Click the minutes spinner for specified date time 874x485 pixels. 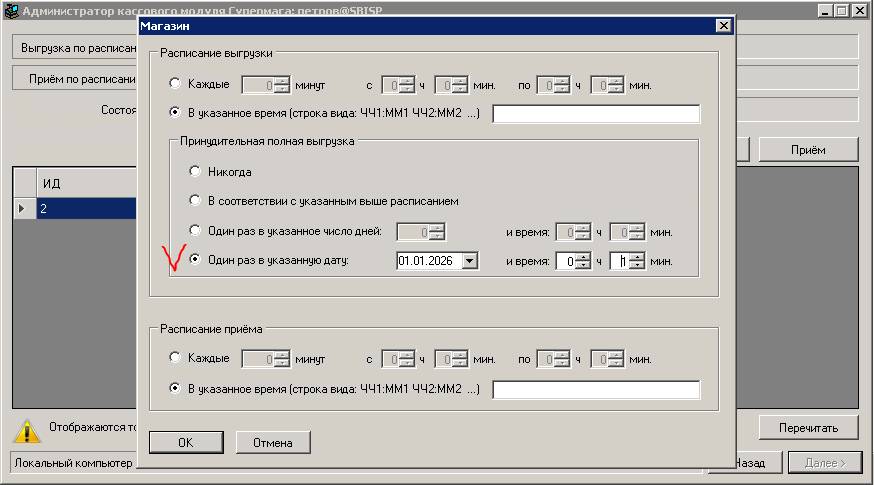(621, 261)
